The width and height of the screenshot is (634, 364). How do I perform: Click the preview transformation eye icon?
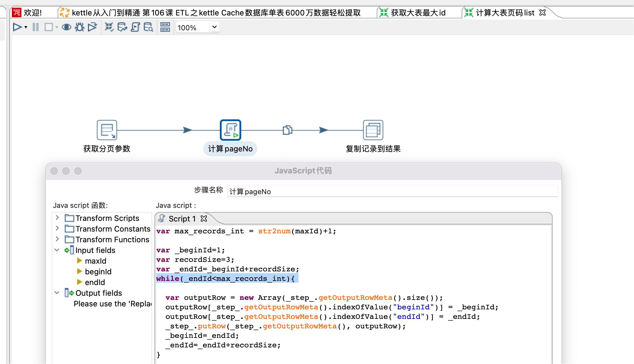coord(66,27)
